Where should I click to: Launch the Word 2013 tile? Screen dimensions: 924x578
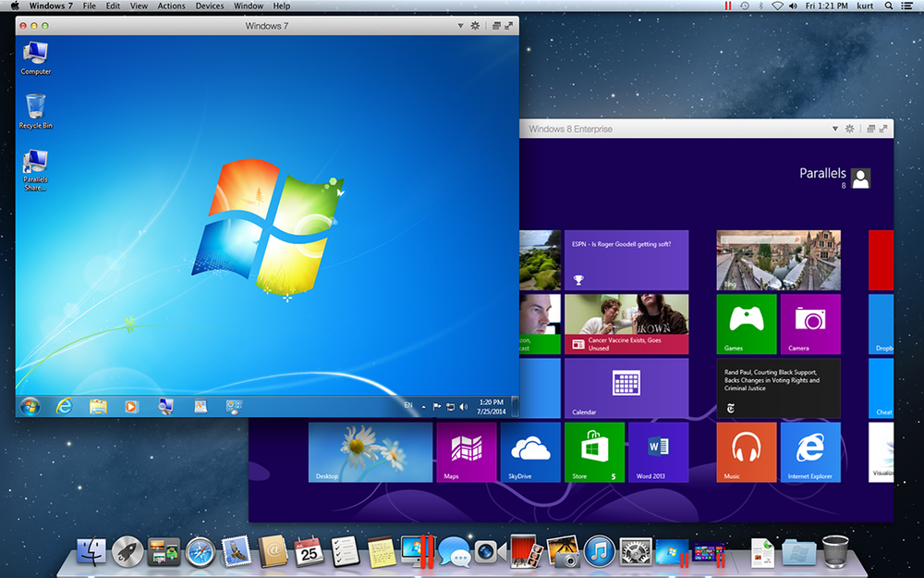point(658,452)
